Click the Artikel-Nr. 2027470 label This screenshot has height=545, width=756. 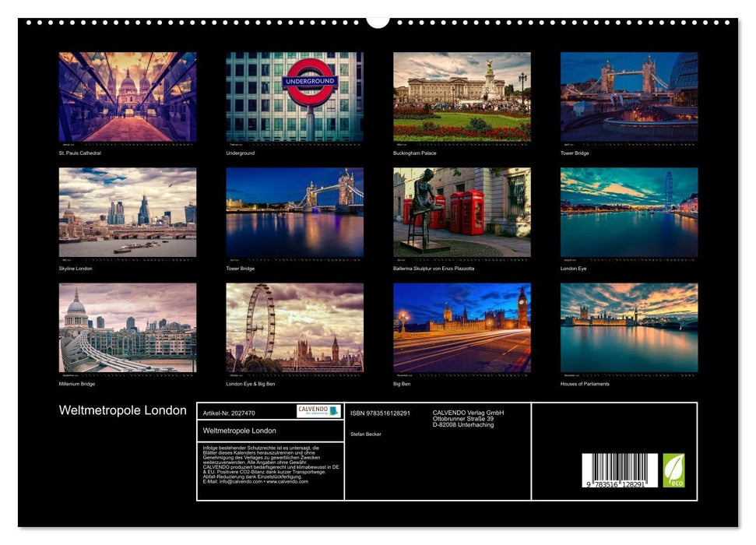click(x=229, y=413)
